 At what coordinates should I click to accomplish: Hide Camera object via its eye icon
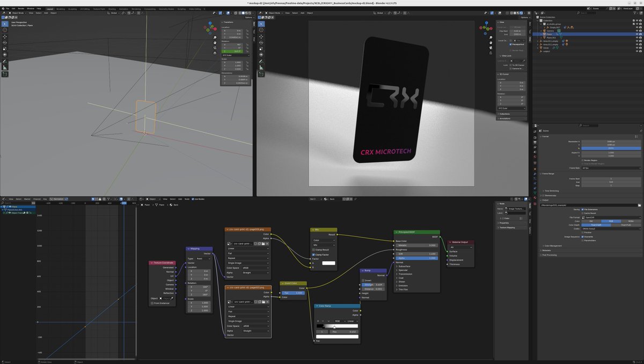pos(637,31)
